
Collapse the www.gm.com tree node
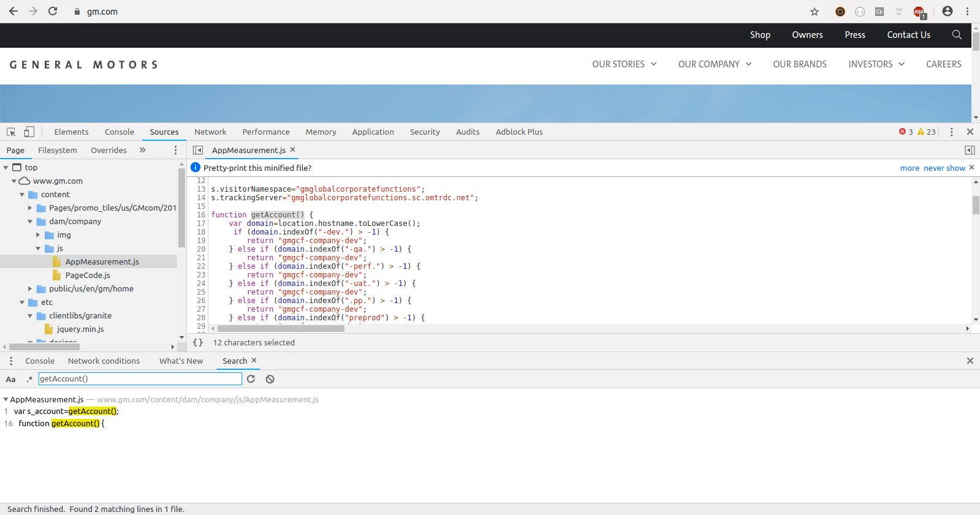[x=13, y=181]
